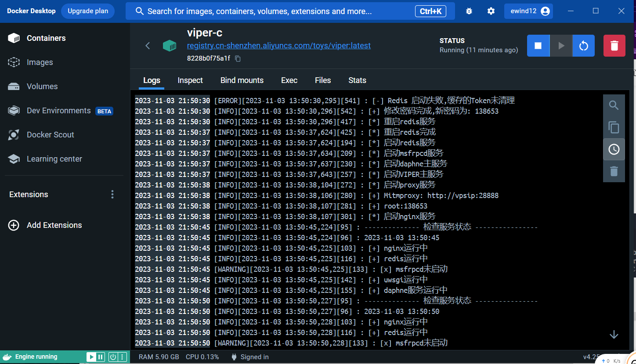Go back with the left arrow

pos(148,46)
